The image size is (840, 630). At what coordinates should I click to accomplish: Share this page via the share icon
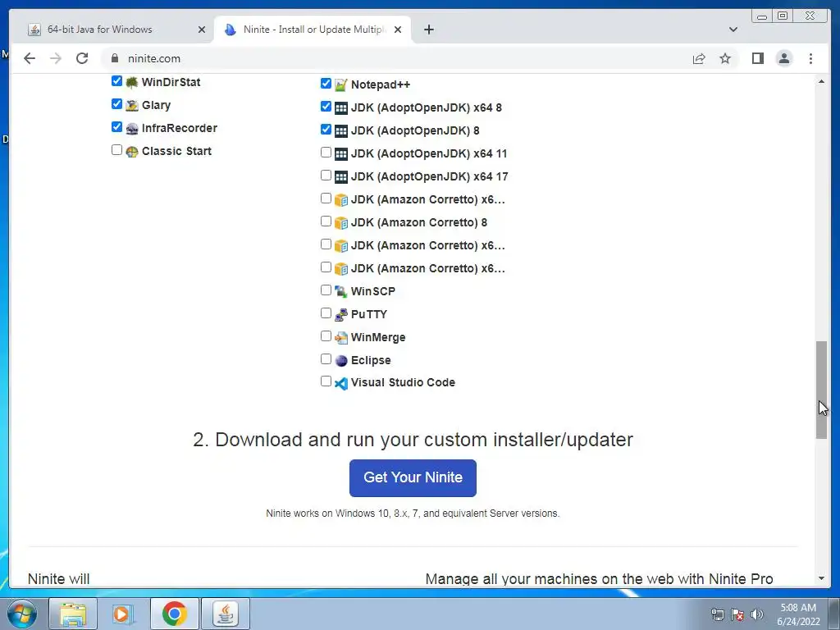(699, 58)
